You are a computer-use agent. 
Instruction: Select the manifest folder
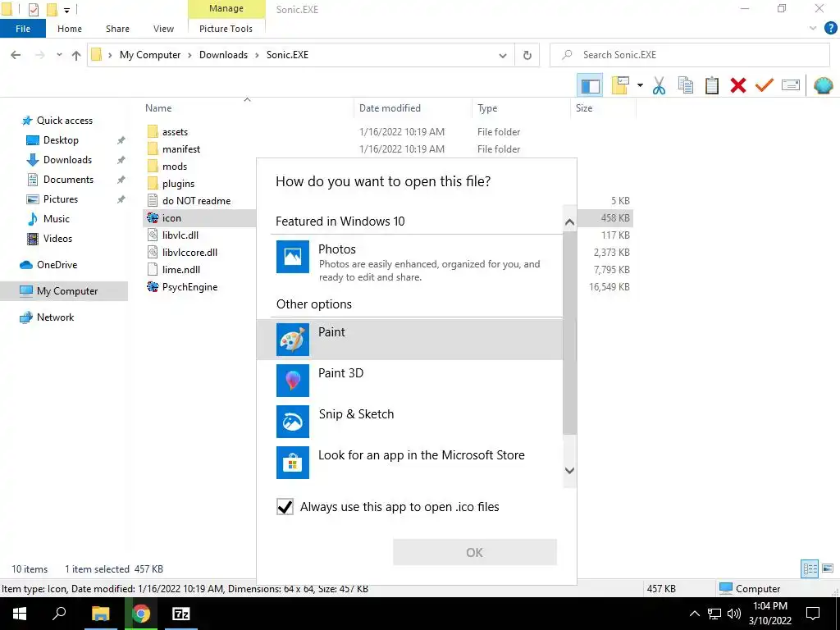tap(181, 149)
